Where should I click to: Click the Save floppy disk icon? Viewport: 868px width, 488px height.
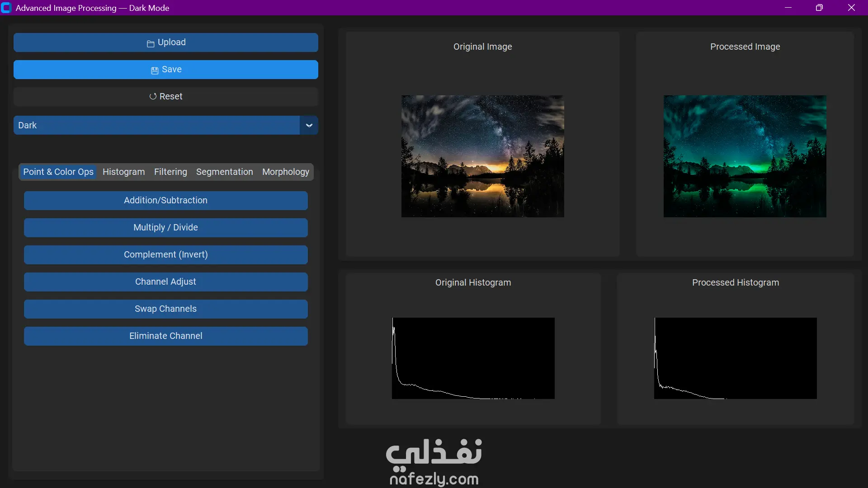pyautogui.click(x=155, y=70)
